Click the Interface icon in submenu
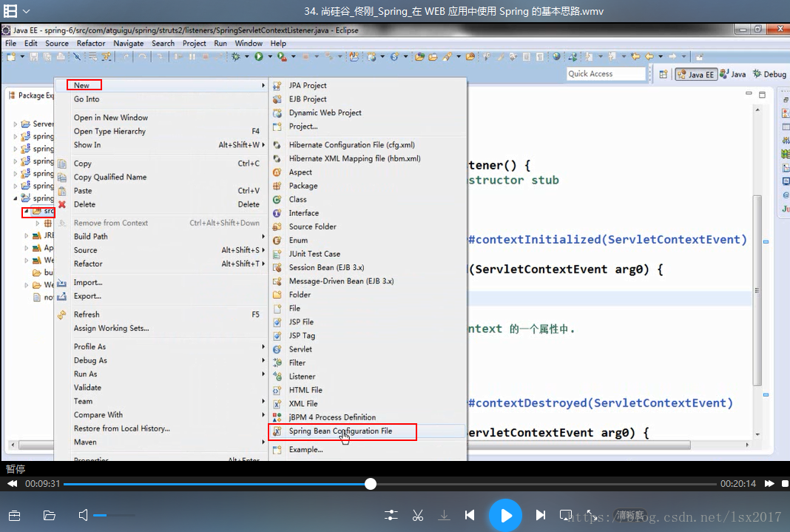 (x=277, y=213)
